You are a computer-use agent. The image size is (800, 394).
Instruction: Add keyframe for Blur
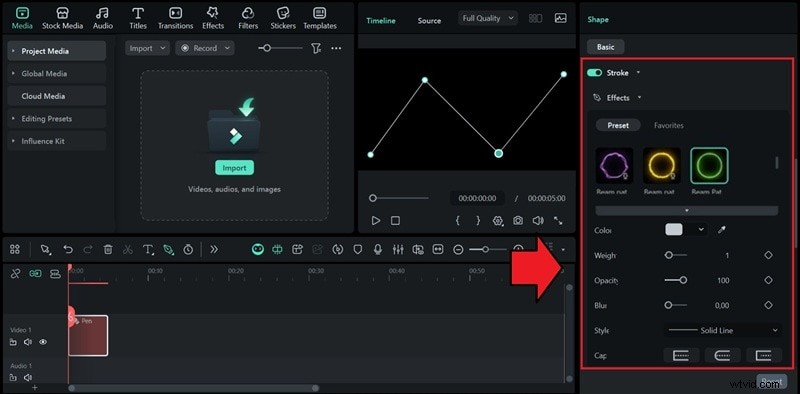tap(768, 305)
